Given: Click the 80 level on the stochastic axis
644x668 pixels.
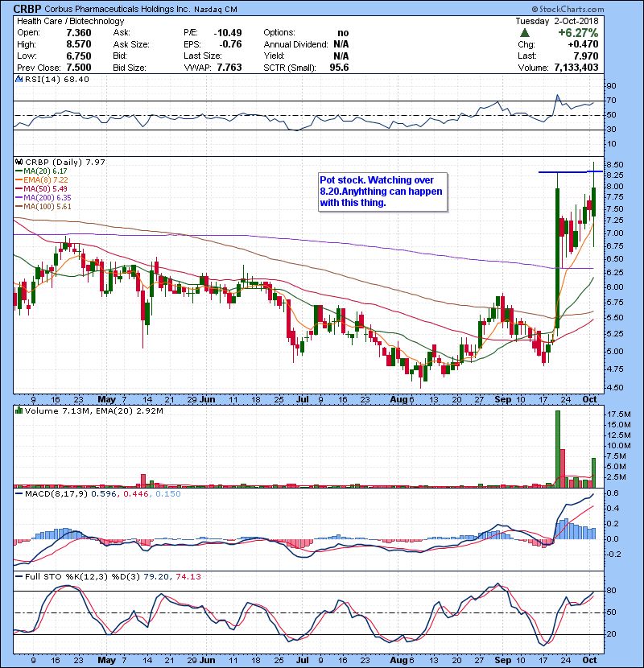Looking at the screenshot, I should pyautogui.click(x=612, y=591).
